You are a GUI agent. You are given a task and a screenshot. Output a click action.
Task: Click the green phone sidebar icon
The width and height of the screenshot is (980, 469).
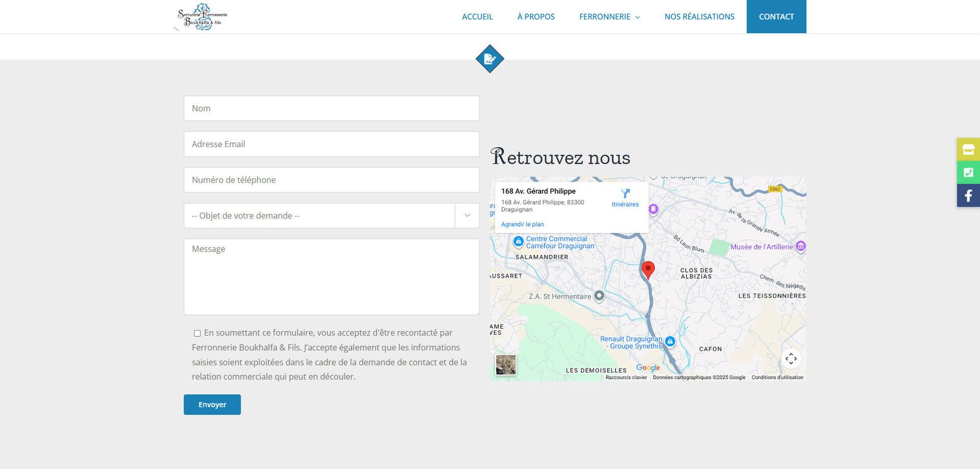pyautogui.click(x=968, y=172)
